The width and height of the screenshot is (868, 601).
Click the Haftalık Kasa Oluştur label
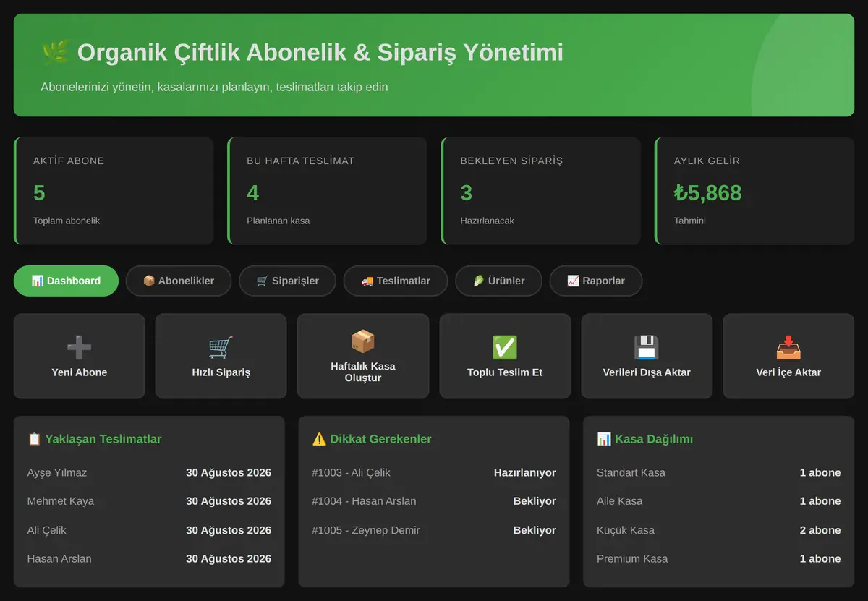(x=363, y=372)
